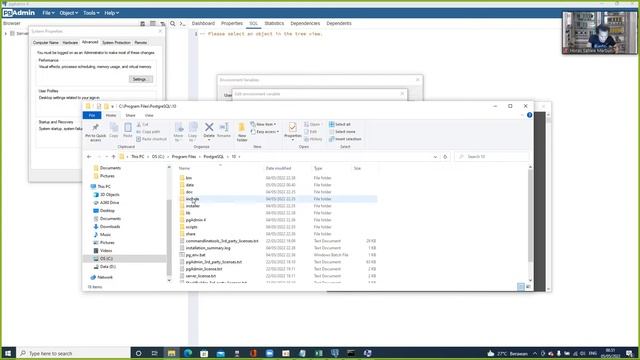
Task: Click PostgreSQL in the breadcrumb path
Action: coord(213,157)
